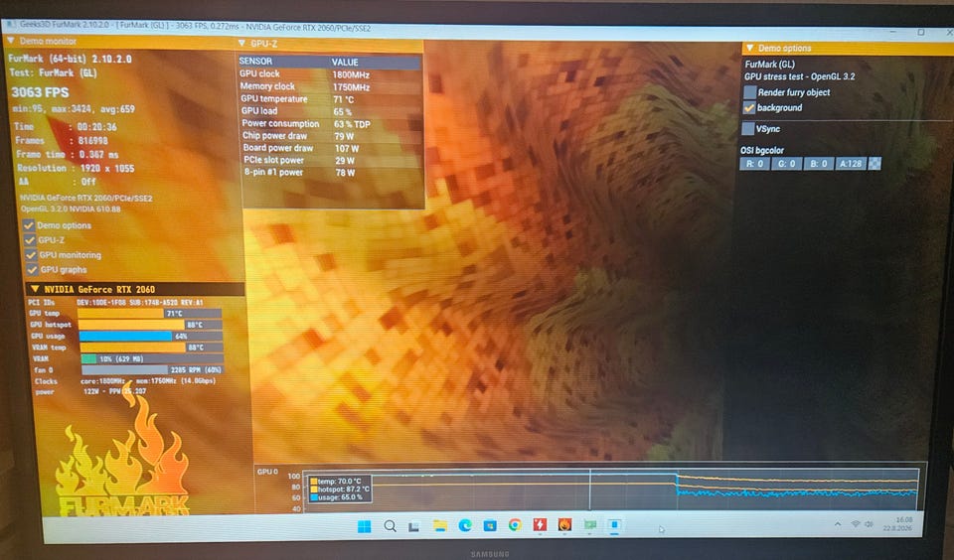Screen dimensions: 954x560
Task: Switch to the FurMark flame taskbar icon
Action: 564,524
